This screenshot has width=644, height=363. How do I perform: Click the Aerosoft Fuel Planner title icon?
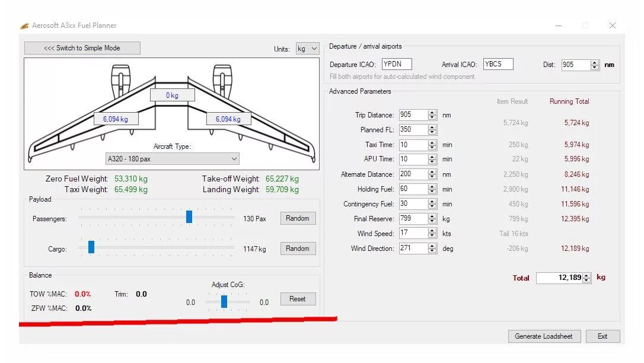25,26
